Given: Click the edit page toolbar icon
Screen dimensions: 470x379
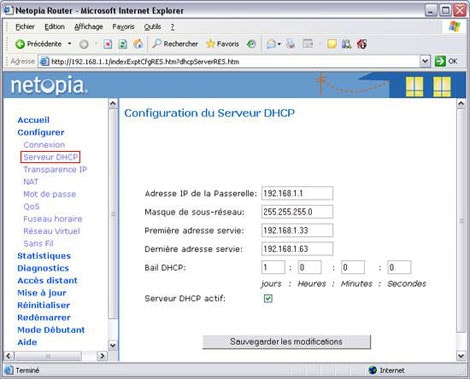Looking at the screenshot, I should click(x=308, y=44).
